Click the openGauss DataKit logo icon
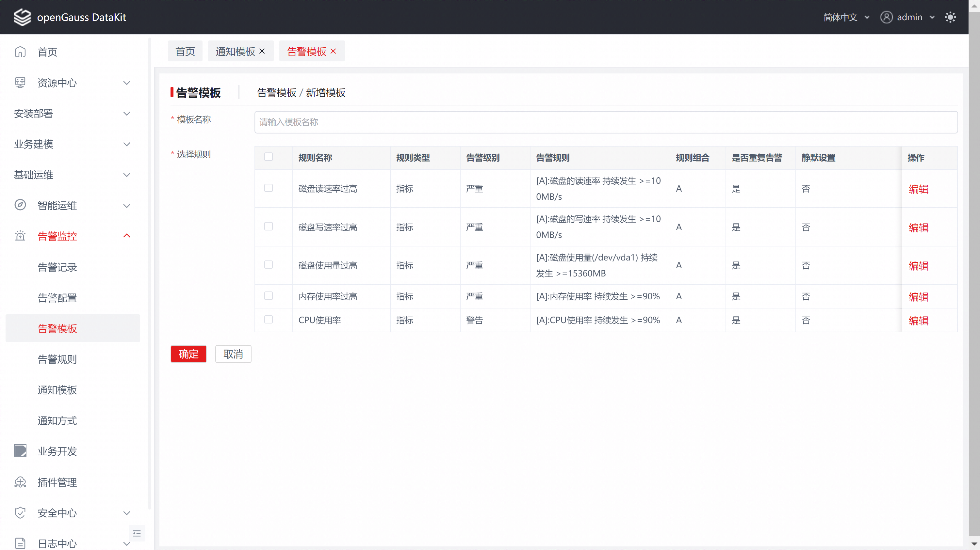Image resolution: width=980 pixels, height=550 pixels. point(22,17)
